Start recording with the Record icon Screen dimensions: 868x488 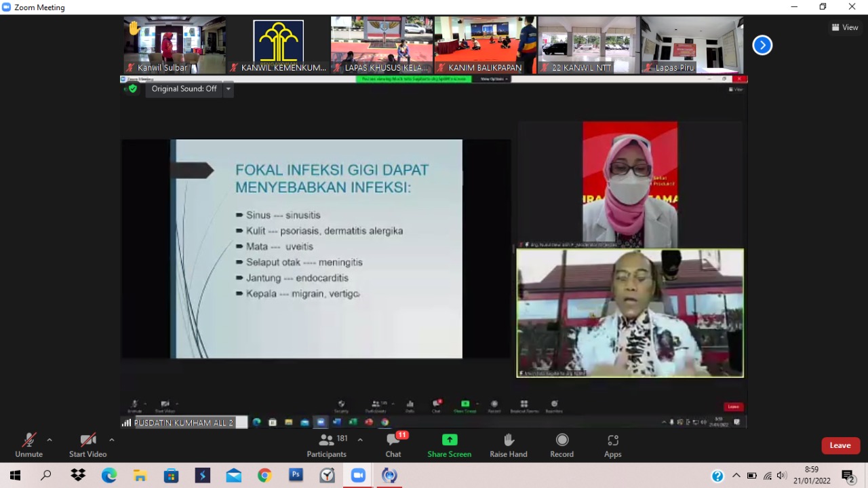pos(561,445)
